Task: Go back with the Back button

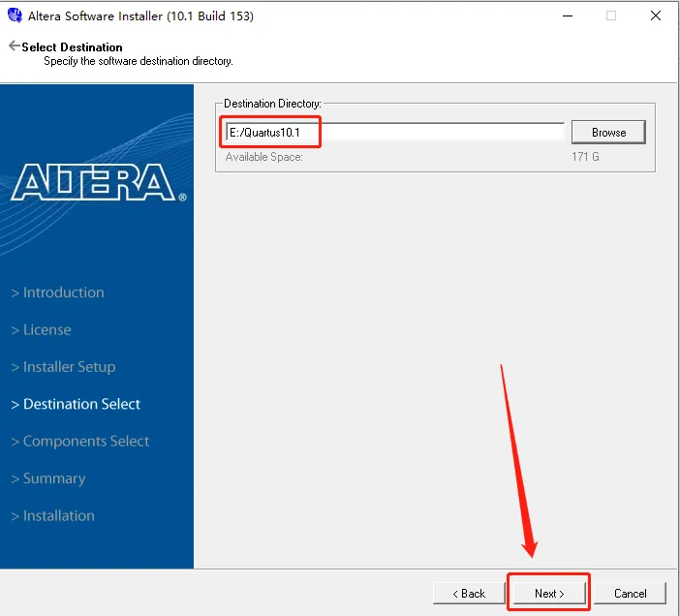Action: coord(469,593)
